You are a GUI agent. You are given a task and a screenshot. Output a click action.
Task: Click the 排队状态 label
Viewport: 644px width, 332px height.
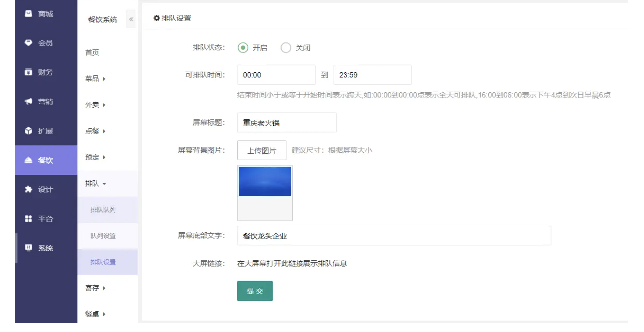click(x=209, y=47)
